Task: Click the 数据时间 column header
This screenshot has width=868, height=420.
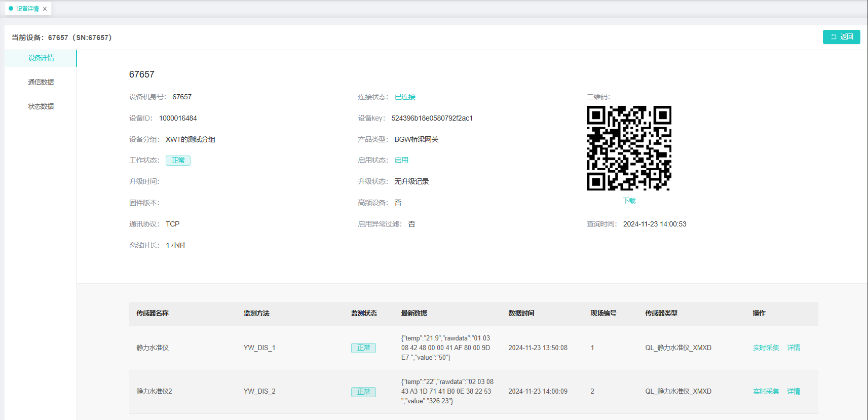Action: pyautogui.click(x=521, y=313)
